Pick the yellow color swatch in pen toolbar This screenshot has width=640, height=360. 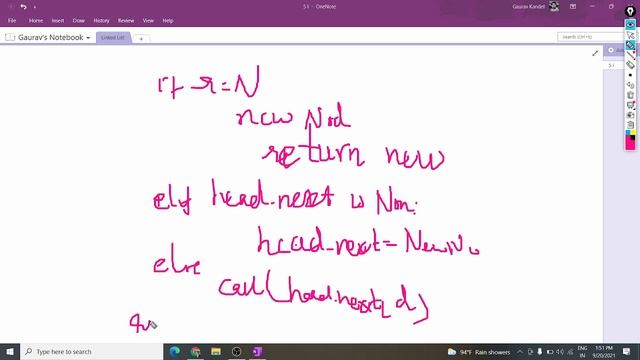pyautogui.click(x=633, y=133)
